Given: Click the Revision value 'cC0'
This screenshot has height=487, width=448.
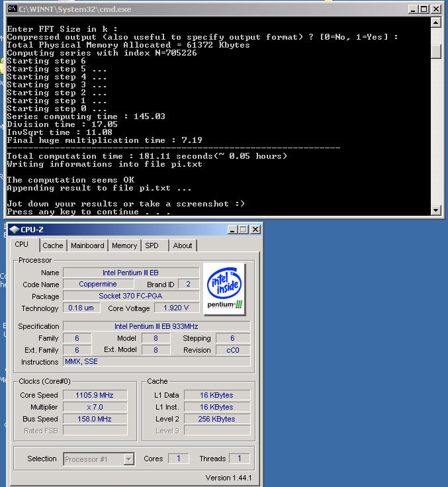Looking at the screenshot, I should pos(233,350).
